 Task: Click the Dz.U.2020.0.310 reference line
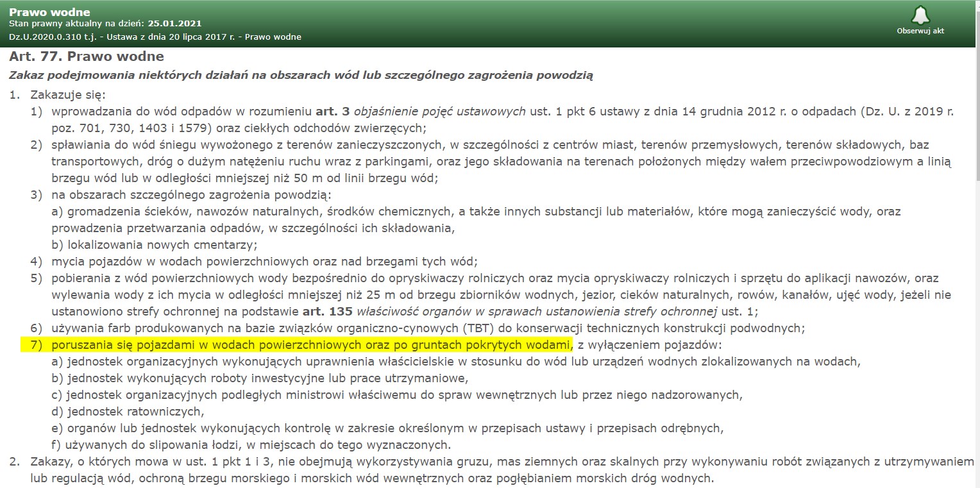coord(155,37)
